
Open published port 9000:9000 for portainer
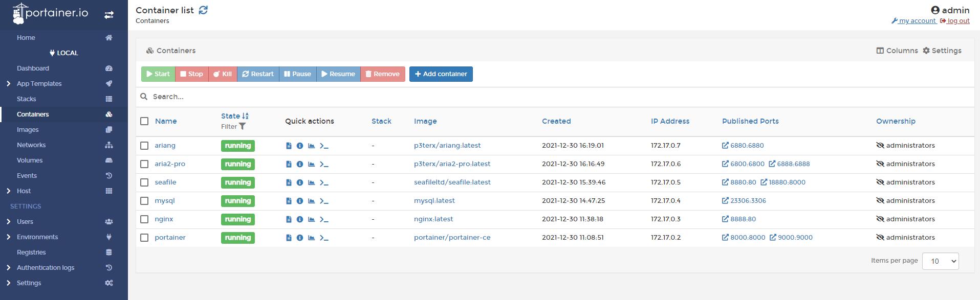791,238
